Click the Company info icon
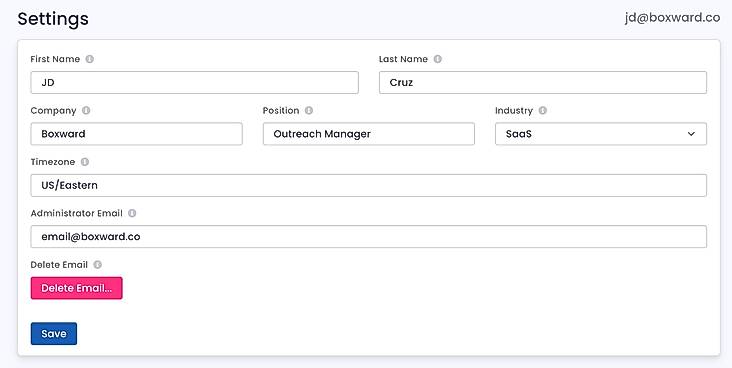Image resolution: width=732 pixels, height=368 pixels. [86, 110]
